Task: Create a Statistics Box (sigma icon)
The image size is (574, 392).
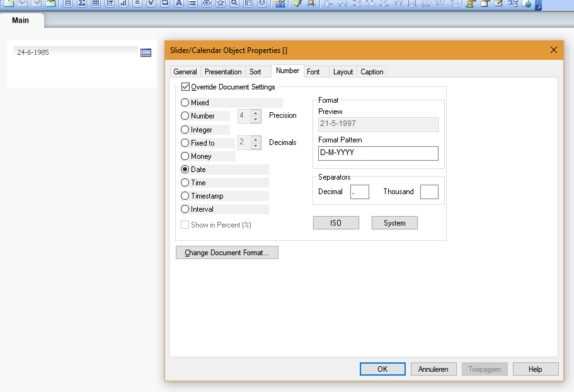Action: 82,3
